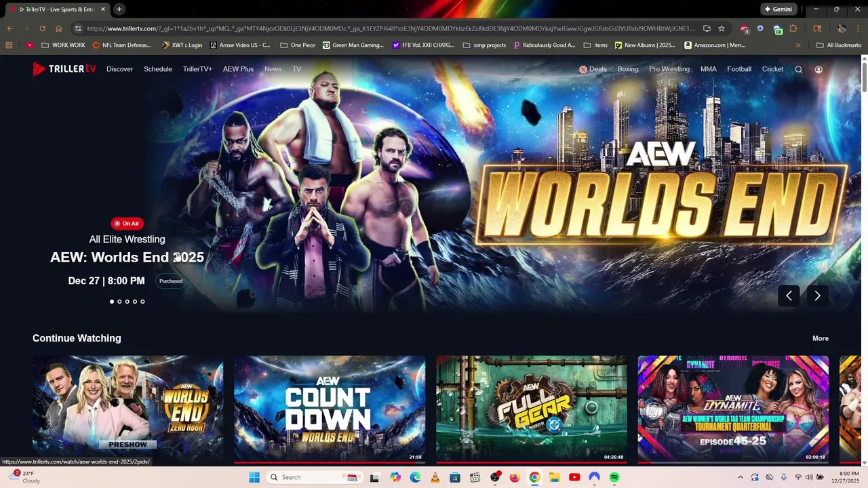
Task: Open the Gemini button in Chrome
Action: coord(778,9)
